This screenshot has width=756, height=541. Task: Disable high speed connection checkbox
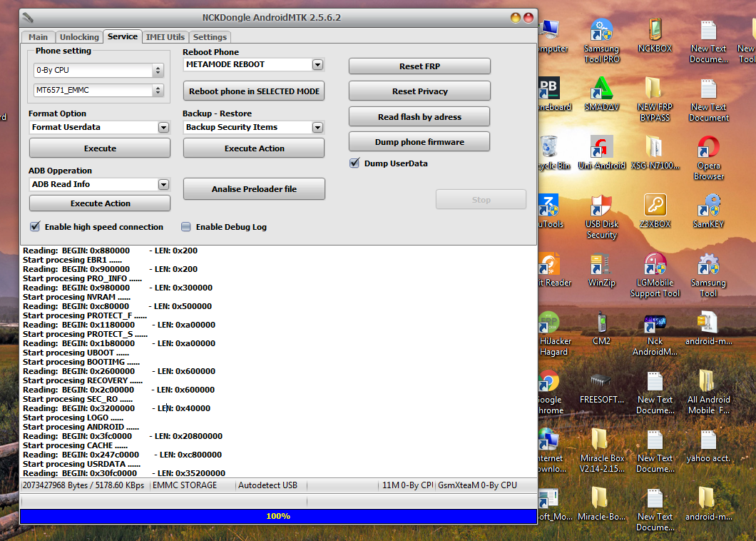click(x=35, y=226)
